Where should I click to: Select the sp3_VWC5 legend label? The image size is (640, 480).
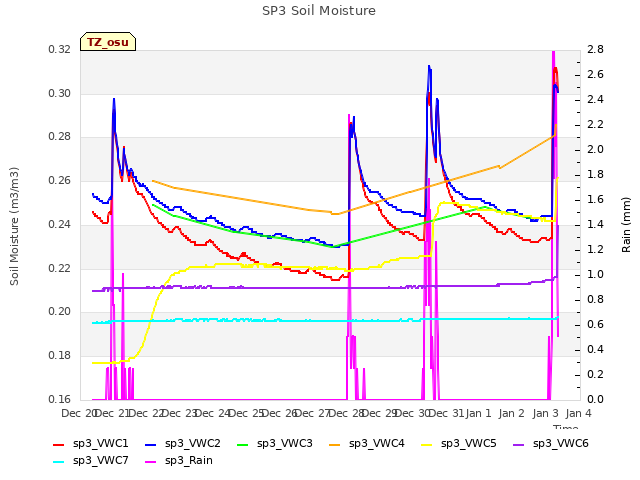pos(469,444)
